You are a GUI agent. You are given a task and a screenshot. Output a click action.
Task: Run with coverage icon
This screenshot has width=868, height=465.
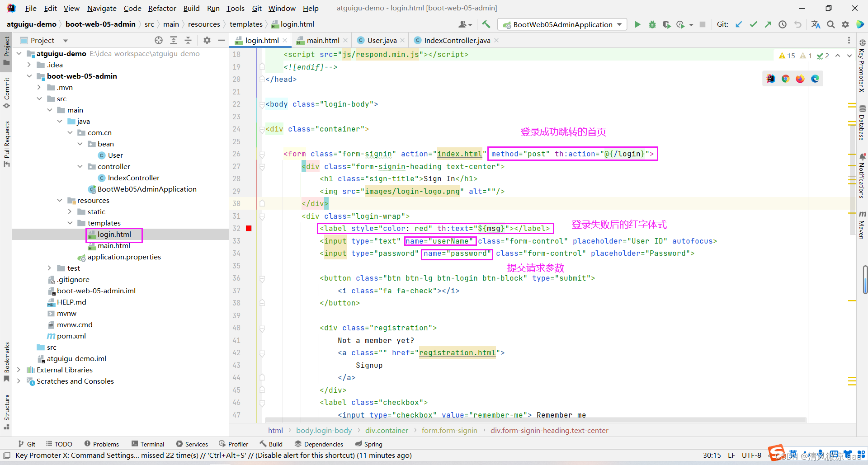coord(666,24)
